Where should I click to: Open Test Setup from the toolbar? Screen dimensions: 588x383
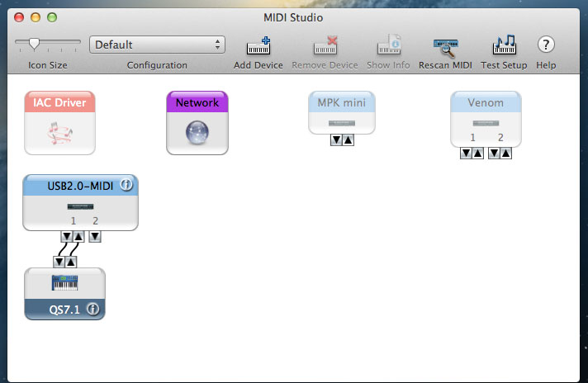(504, 45)
